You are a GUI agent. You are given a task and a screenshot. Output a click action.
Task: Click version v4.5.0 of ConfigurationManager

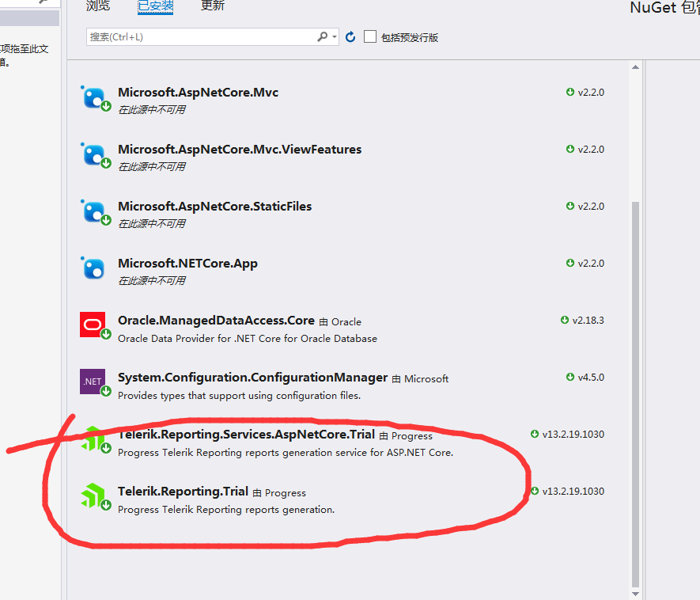tap(591, 378)
